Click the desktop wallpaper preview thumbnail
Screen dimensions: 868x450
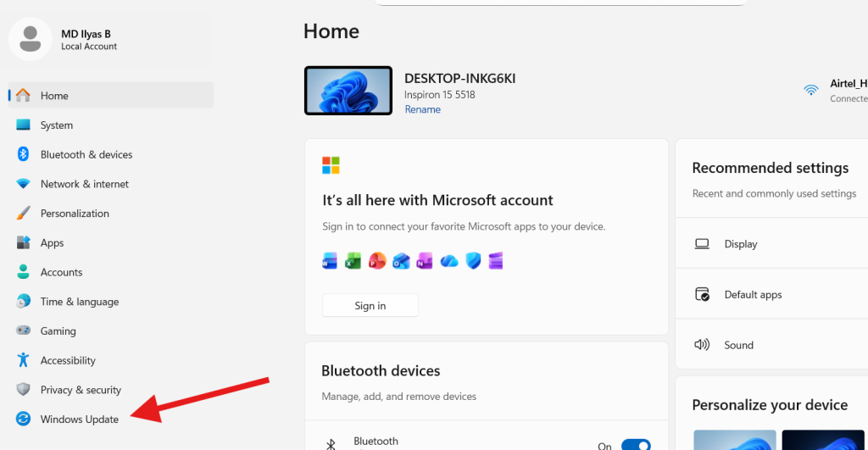348,91
